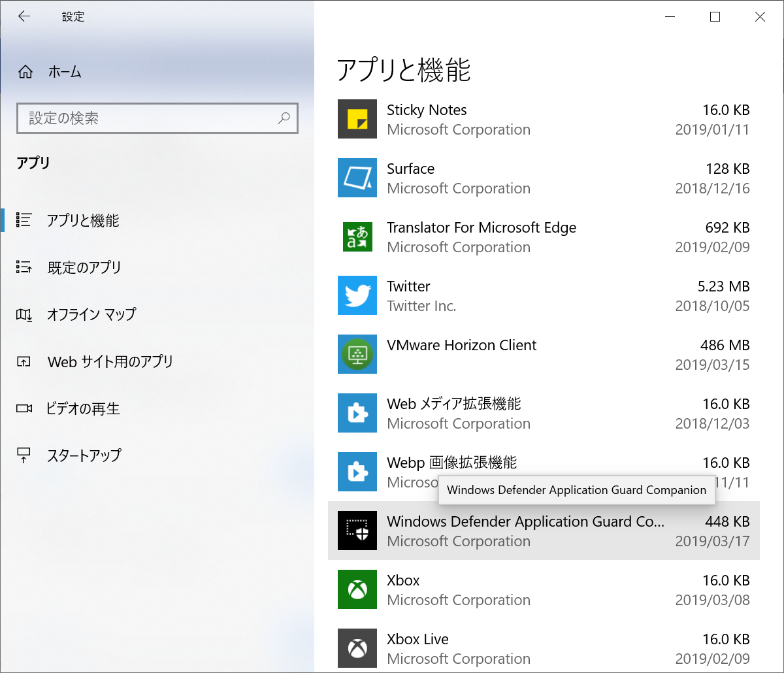Screen dimensions: 784x673
Task: Click the Windows Defender Application Guard icon
Action: [357, 531]
